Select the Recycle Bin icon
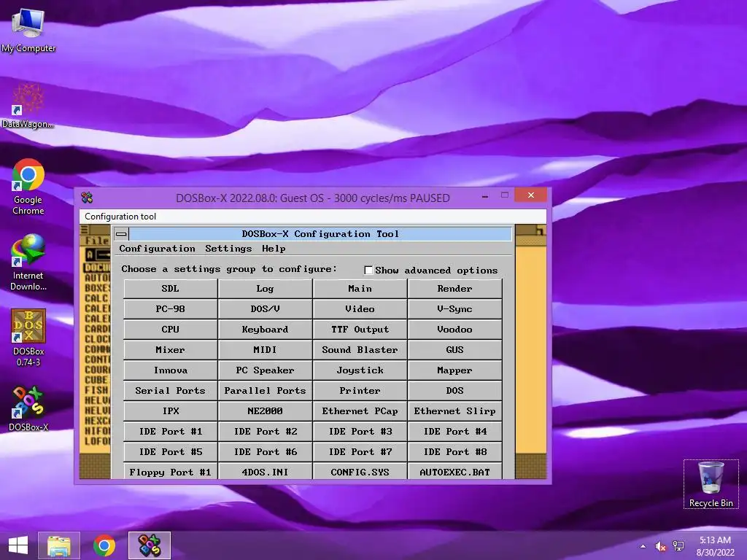Image resolution: width=747 pixels, height=560 pixels. 711,484
